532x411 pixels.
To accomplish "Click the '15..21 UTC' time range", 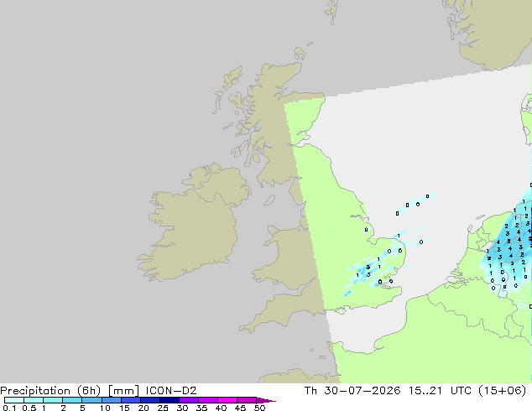I will (x=440, y=391).
